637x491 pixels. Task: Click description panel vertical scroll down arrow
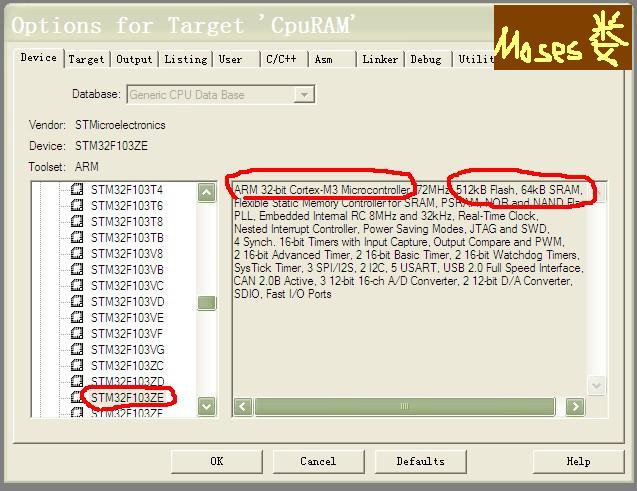596,385
